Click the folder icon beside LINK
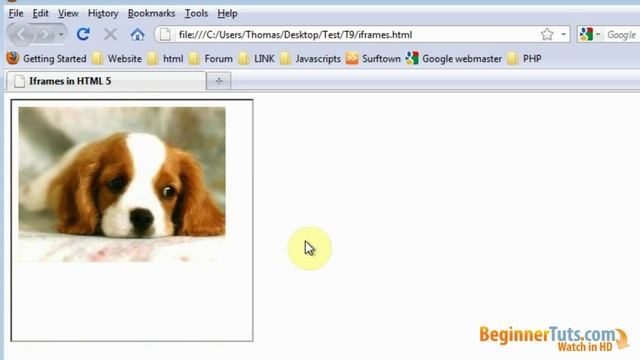640x360 pixels. [244, 59]
